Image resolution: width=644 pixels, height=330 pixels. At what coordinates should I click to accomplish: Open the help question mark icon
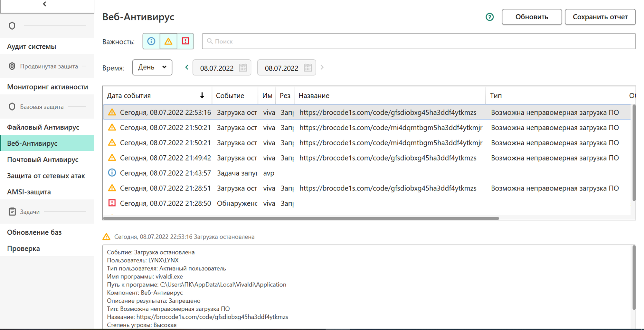[489, 17]
